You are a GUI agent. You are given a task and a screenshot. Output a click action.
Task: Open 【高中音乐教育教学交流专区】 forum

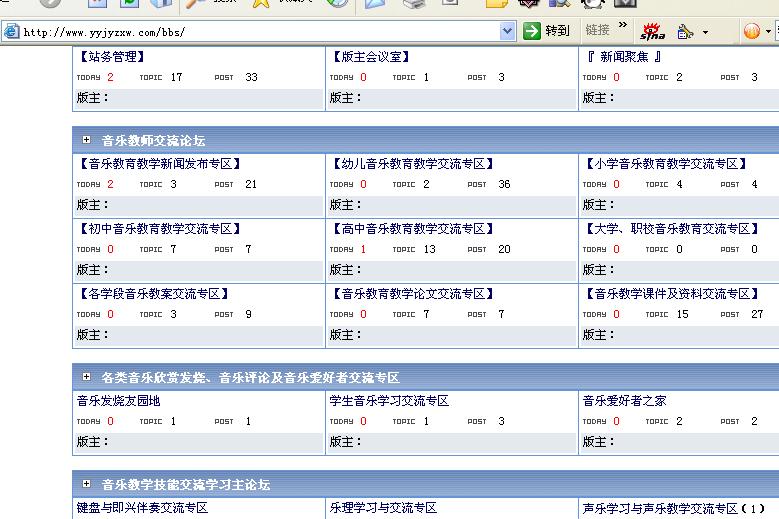413,229
